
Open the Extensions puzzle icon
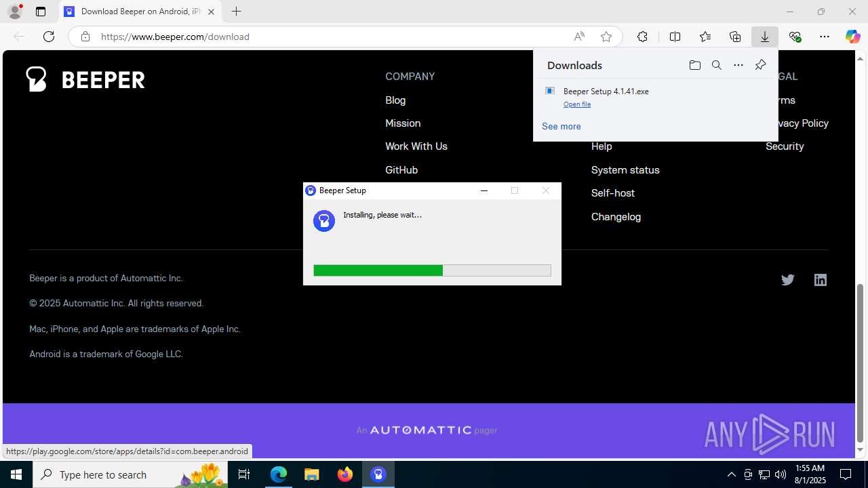pos(642,37)
